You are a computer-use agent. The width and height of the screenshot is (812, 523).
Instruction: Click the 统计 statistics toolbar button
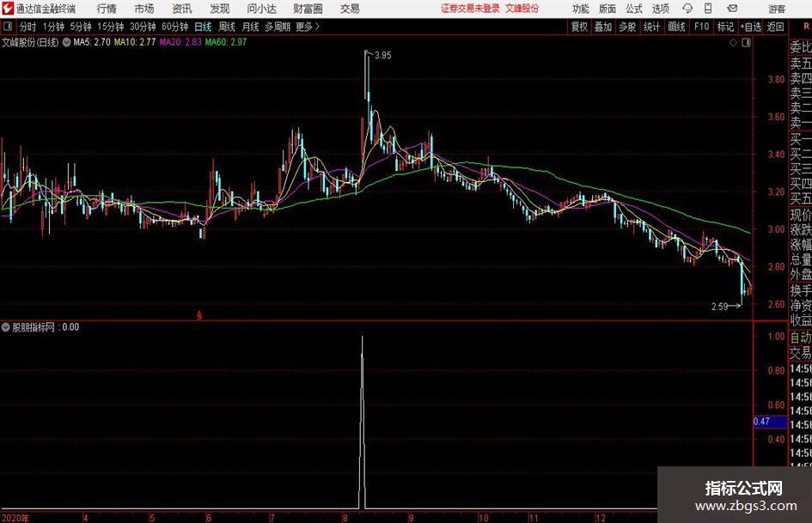click(x=652, y=27)
